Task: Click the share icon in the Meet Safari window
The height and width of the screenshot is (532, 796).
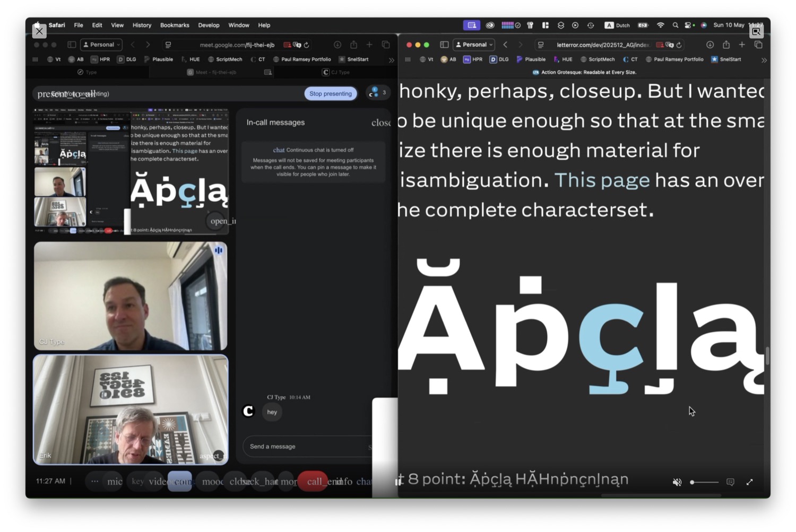Action: click(353, 45)
